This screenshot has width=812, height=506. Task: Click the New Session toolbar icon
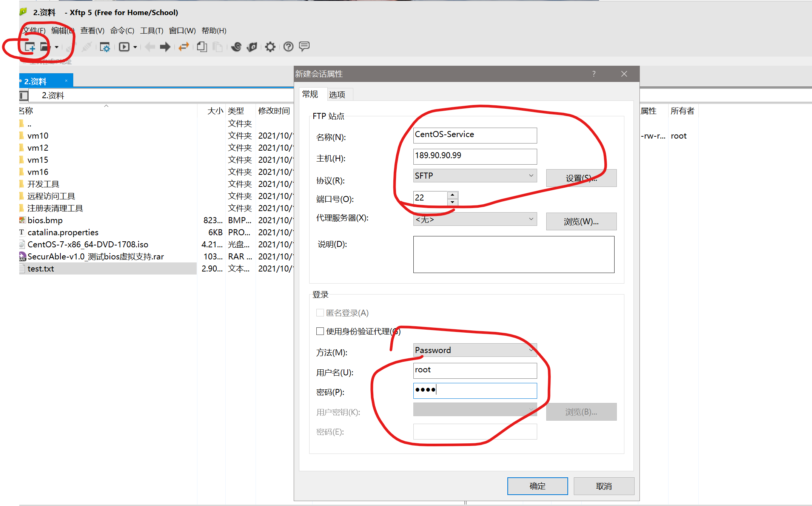(29, 47)
